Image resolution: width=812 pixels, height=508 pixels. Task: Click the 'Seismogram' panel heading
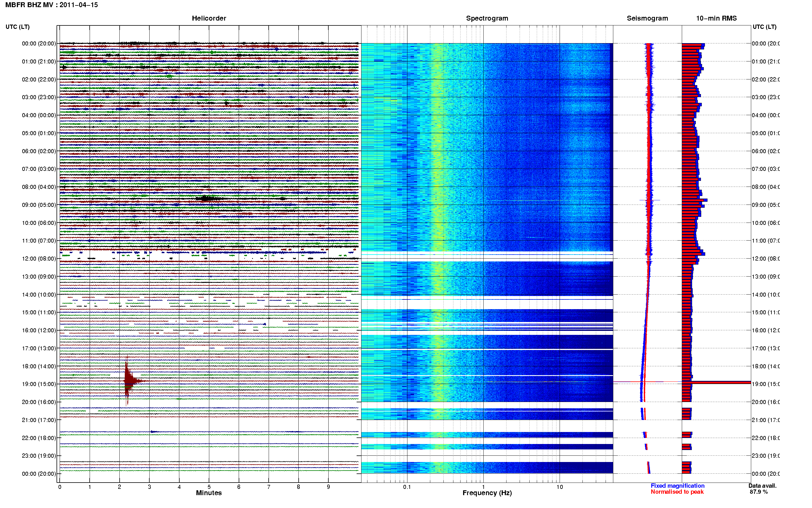pyautogui.click(x=647, y=18)
